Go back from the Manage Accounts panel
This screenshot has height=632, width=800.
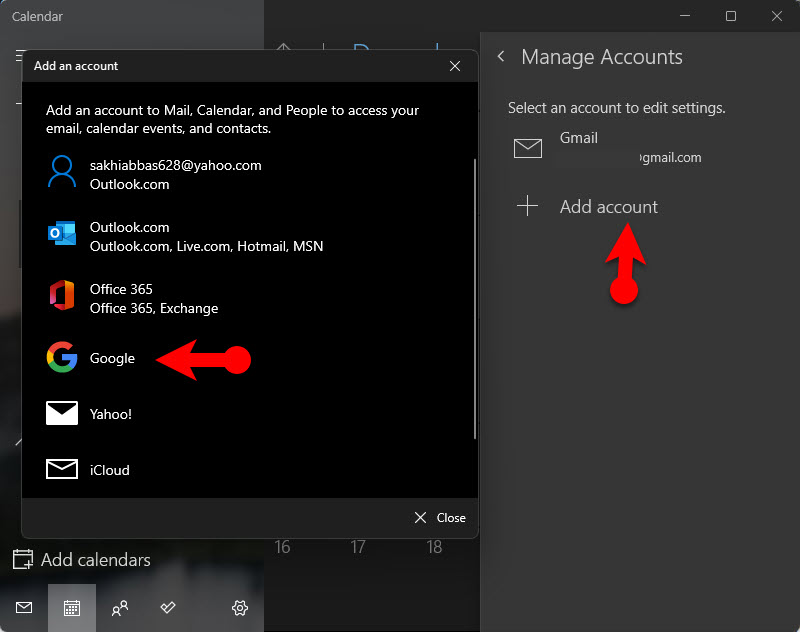tap(501, 57)
